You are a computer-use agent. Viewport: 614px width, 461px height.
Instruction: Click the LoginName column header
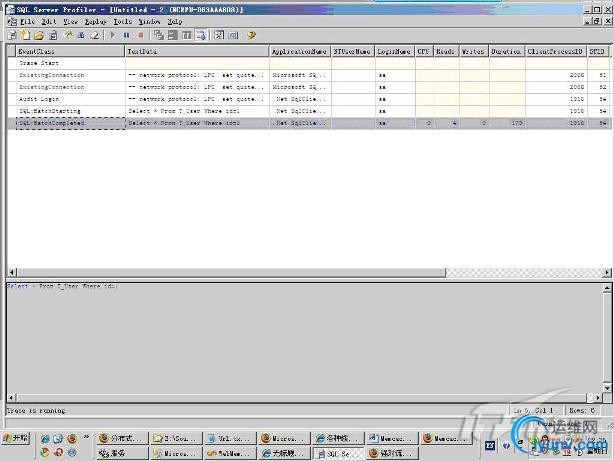395,51
